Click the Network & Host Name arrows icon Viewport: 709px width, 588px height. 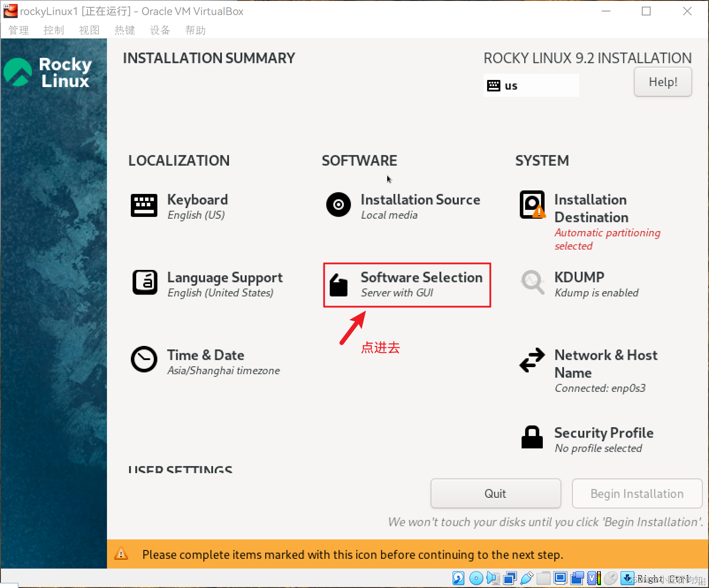point(532,360)
